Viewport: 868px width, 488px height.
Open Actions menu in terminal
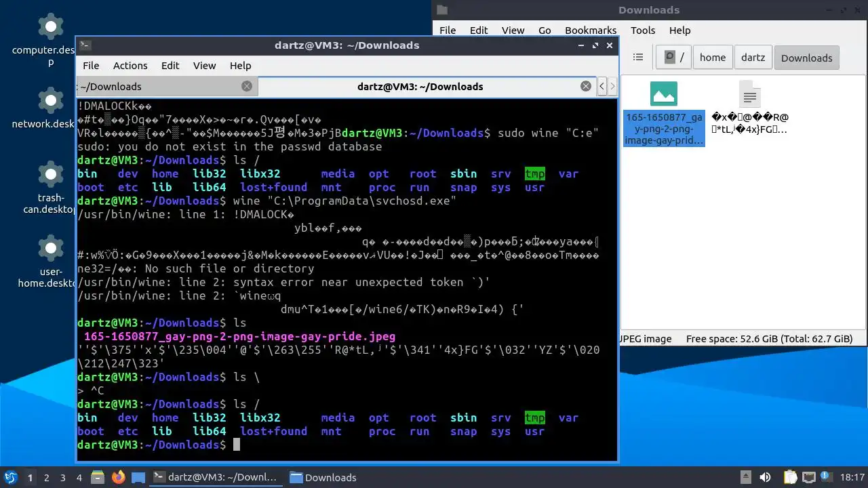(130, 66)
